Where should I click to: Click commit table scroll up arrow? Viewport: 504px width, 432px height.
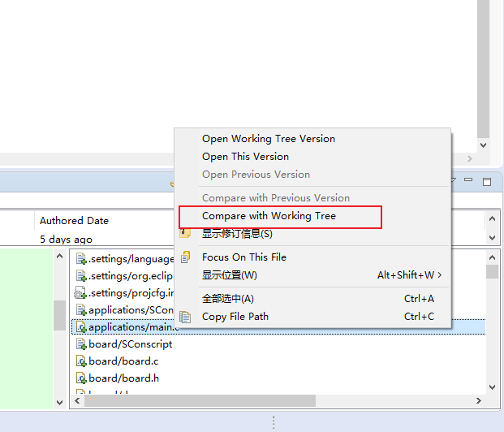(x=492, y=218)
